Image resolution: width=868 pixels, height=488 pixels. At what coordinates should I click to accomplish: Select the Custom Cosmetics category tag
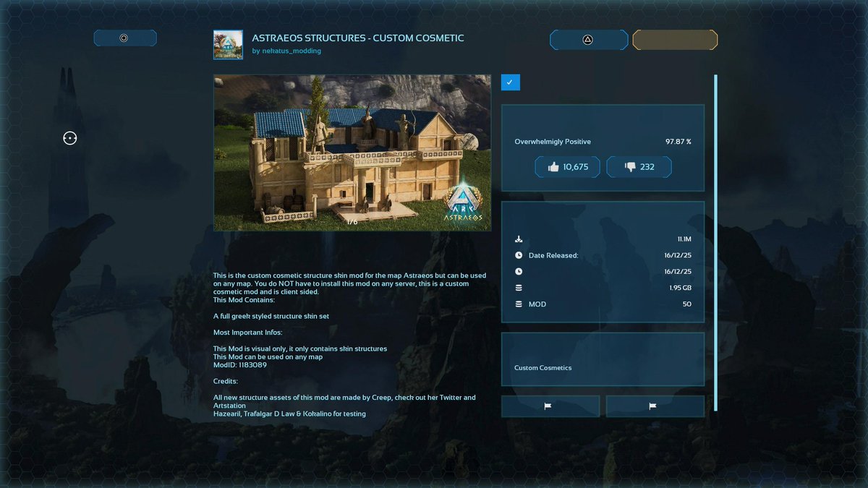[543, 368]
